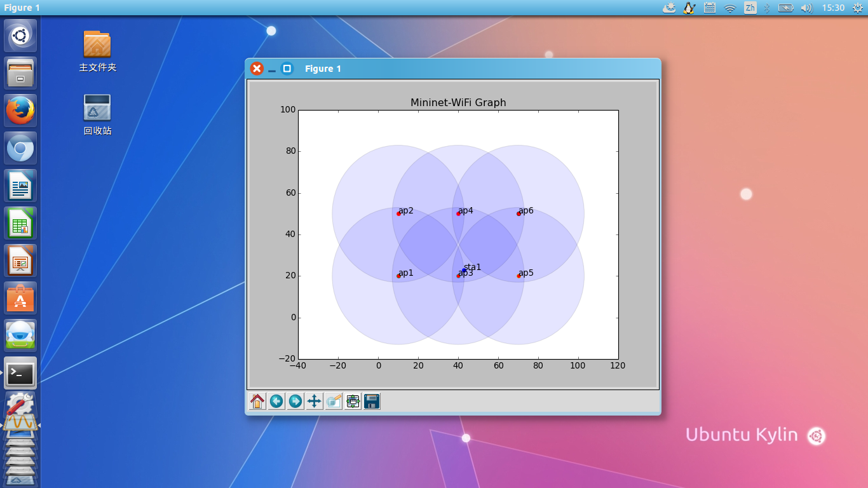Go back to previous plot view
The width and height of the screenshot is (868, 488).
pyautogui.click(x=276, y=401)
